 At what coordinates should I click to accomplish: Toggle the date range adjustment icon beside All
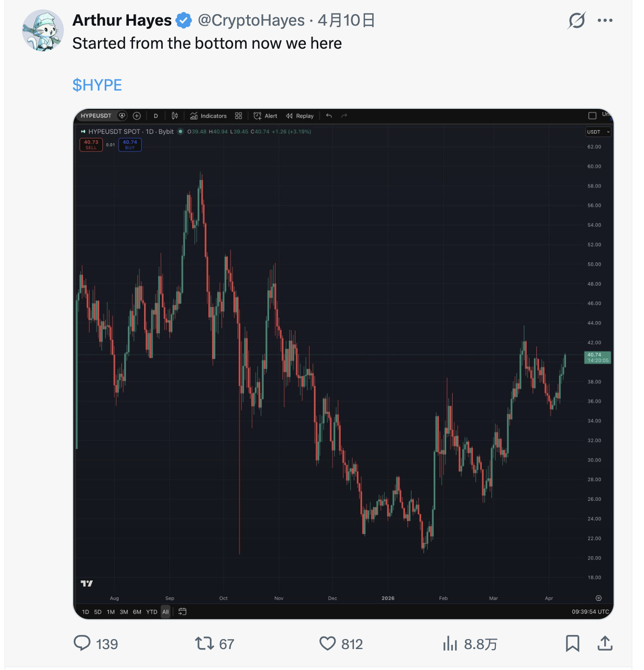point(183,611)
